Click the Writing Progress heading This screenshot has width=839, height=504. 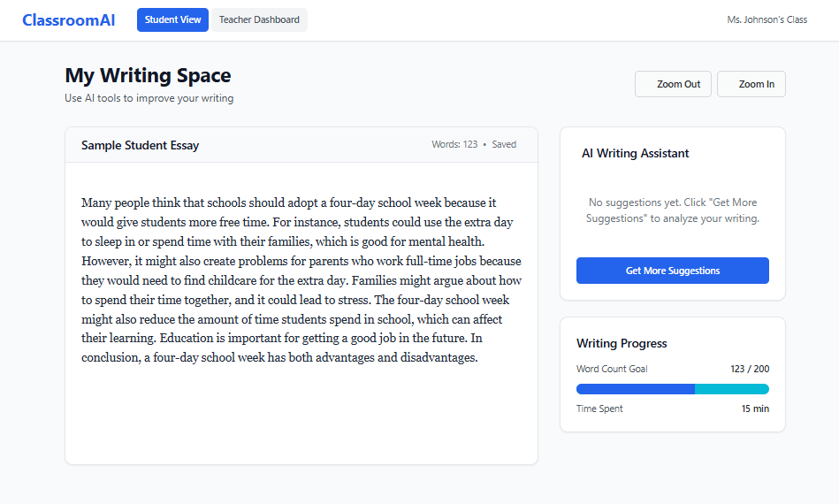click(622, 343)
